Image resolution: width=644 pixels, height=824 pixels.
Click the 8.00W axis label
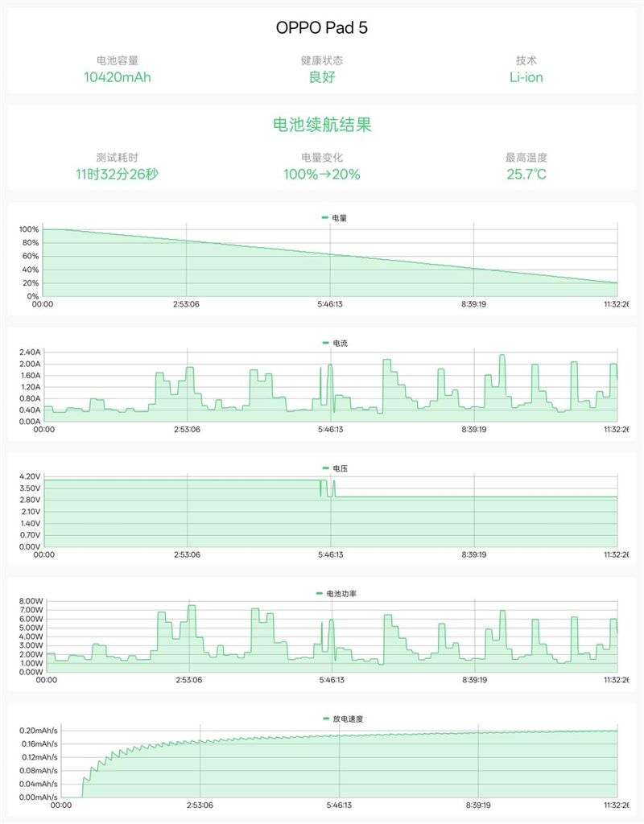30,601
